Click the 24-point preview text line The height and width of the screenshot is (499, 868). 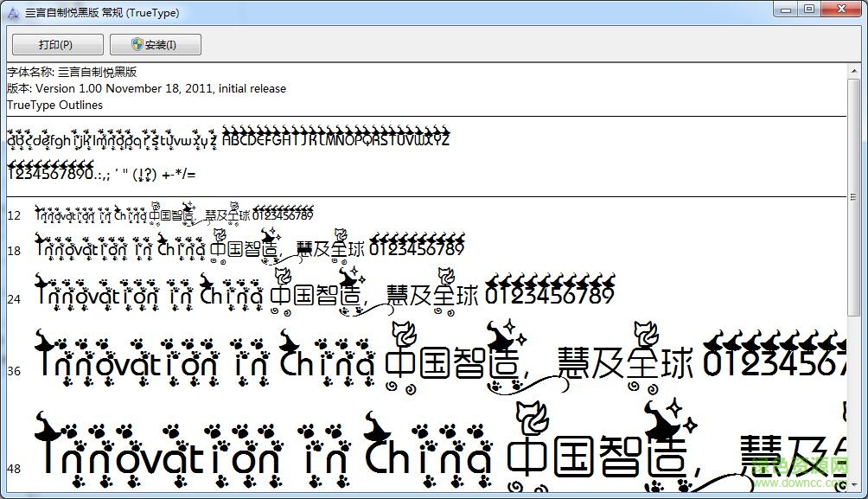tap(320, 294)
